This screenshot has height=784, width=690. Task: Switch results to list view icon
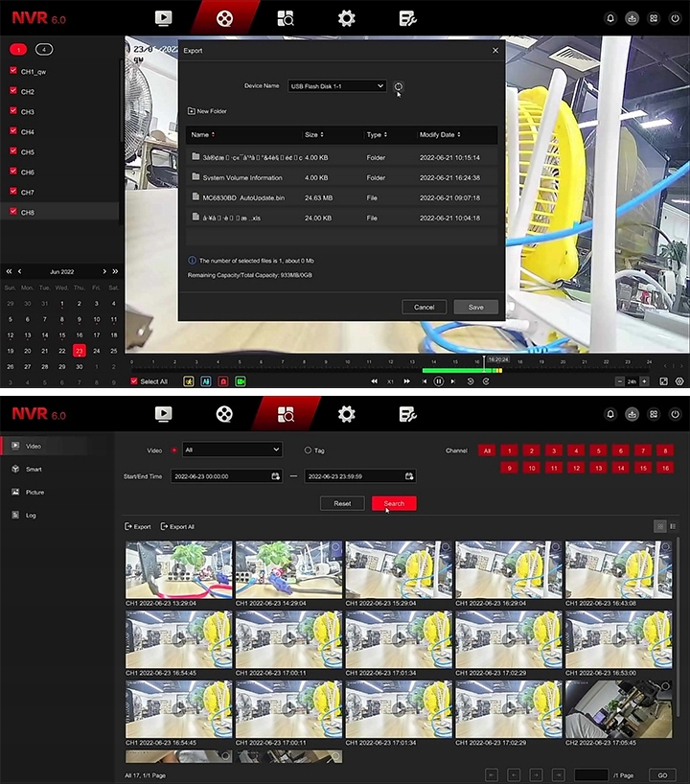pyautogui.click(x=673, y=526)
